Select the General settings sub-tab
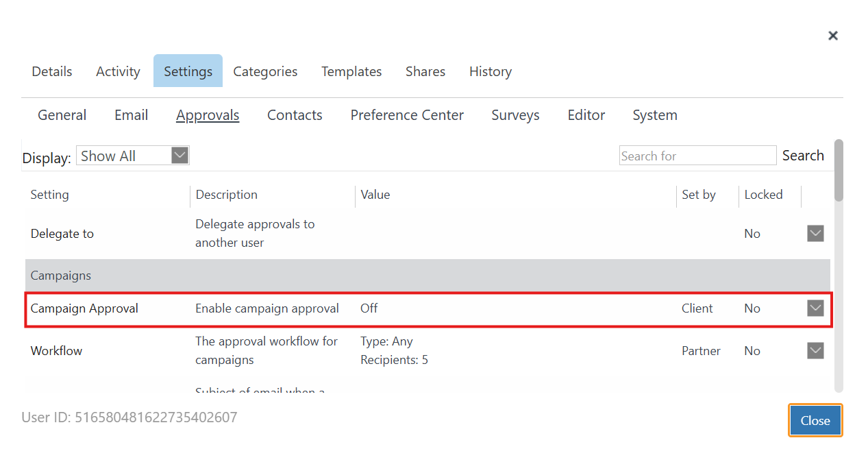Image resolution: width=868 pixels, height=462 pixels. point(62,115)
